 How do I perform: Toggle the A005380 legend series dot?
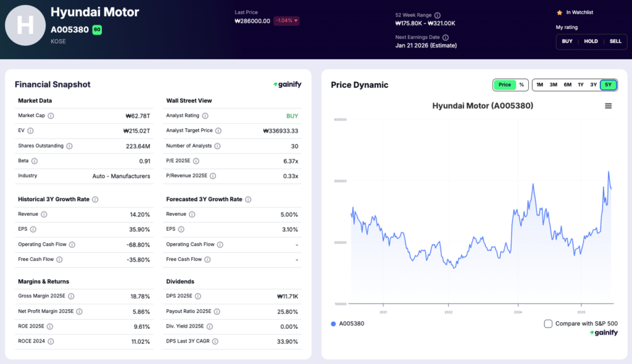click(x=334, y=323)
